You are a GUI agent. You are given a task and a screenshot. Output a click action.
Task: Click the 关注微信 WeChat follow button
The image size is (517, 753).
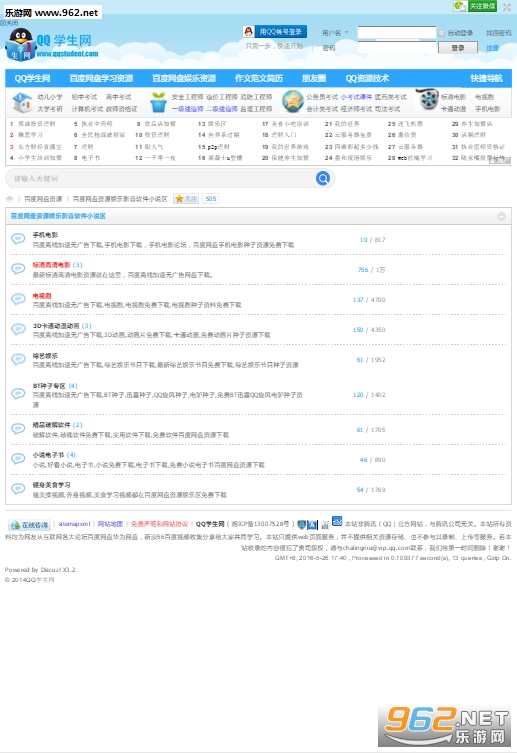(x=475, y=6)
